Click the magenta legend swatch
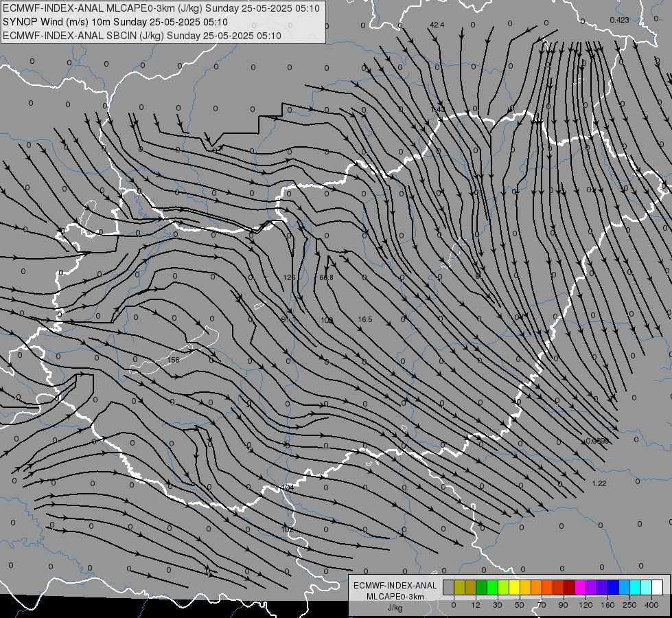Image resolution: width=672 pixels, height=618 pixels. pos(580,587)
